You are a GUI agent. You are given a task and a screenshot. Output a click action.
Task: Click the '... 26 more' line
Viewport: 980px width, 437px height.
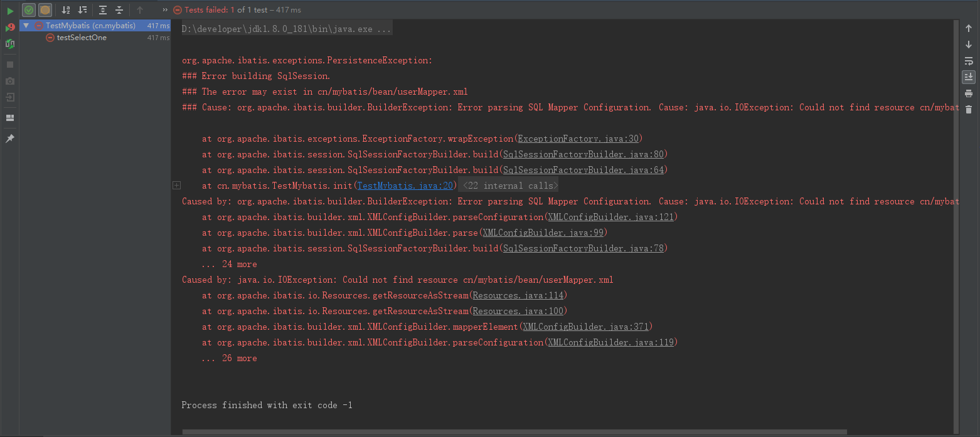pos(229,358)
